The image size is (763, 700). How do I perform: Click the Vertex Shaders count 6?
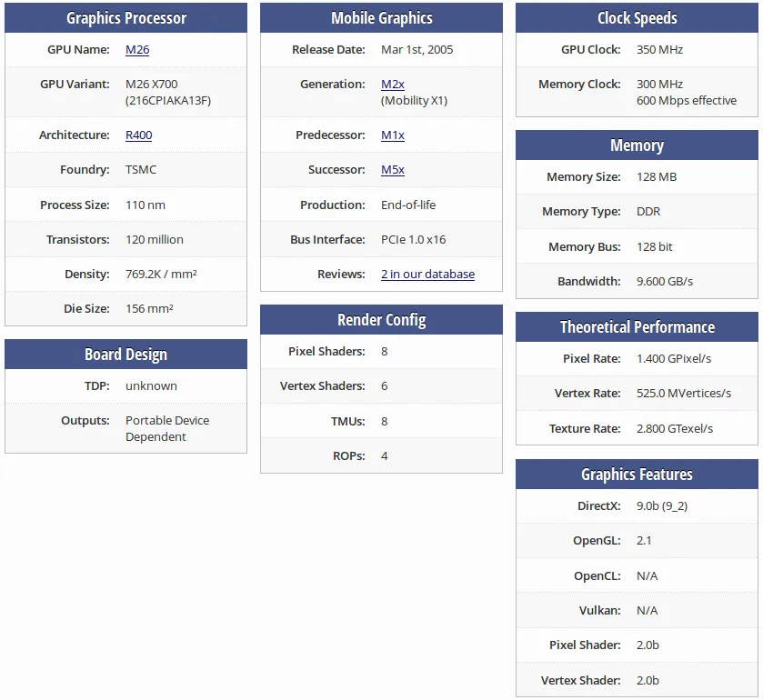pos(385,386)
